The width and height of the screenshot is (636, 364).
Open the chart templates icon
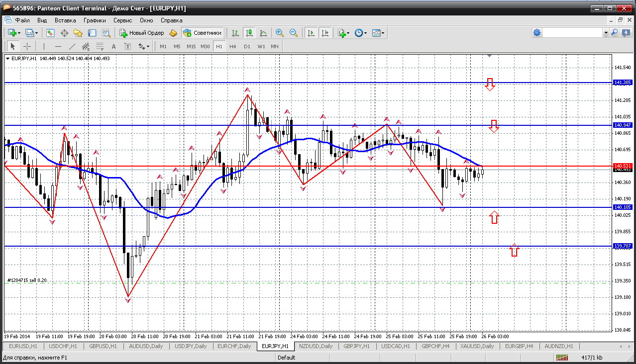pyautogui.click(x=376, y=33)
